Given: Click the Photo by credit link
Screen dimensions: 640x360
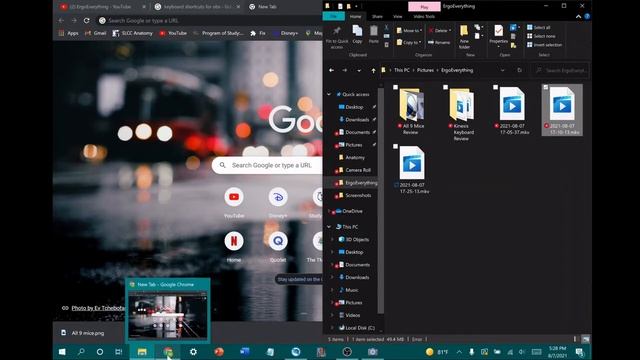Looking at the screenshot, I should click(98, 308).
